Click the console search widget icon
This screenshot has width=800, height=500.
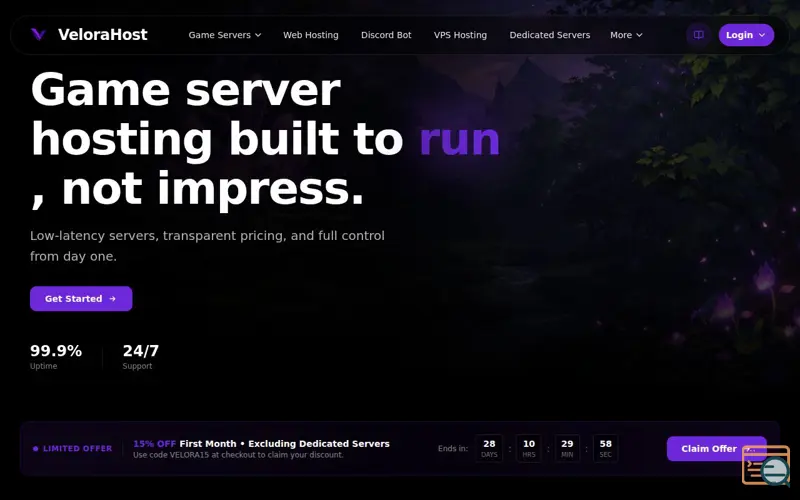[766, 465]
